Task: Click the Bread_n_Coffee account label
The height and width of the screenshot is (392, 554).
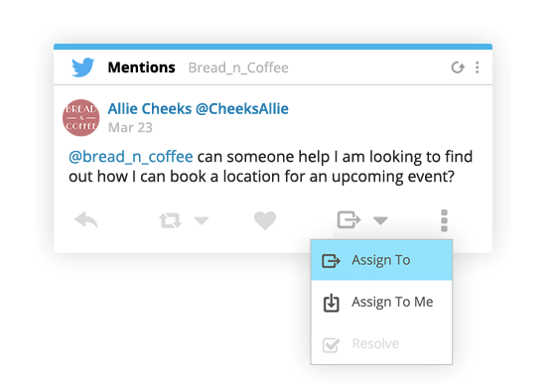Action: click(238, 67)
